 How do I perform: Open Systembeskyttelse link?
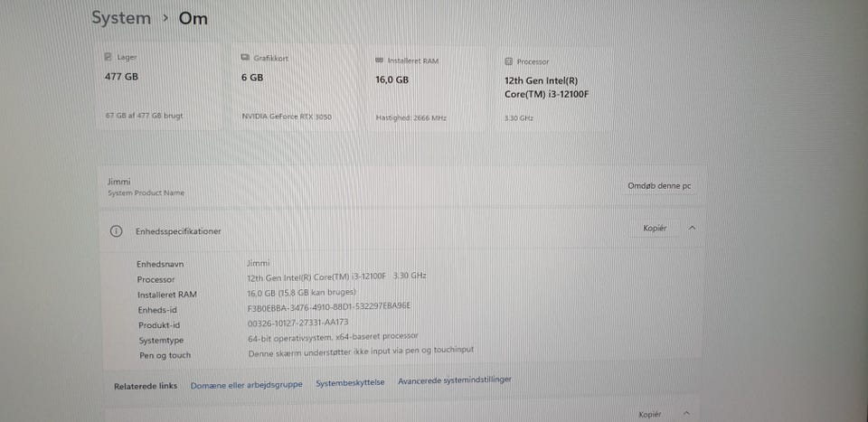click(350, 382)
